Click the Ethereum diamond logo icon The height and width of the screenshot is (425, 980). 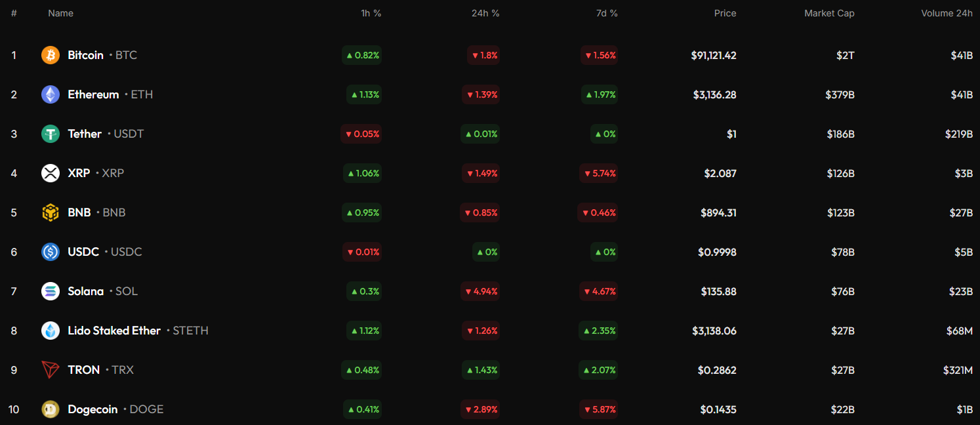click(x=51, y=94)
